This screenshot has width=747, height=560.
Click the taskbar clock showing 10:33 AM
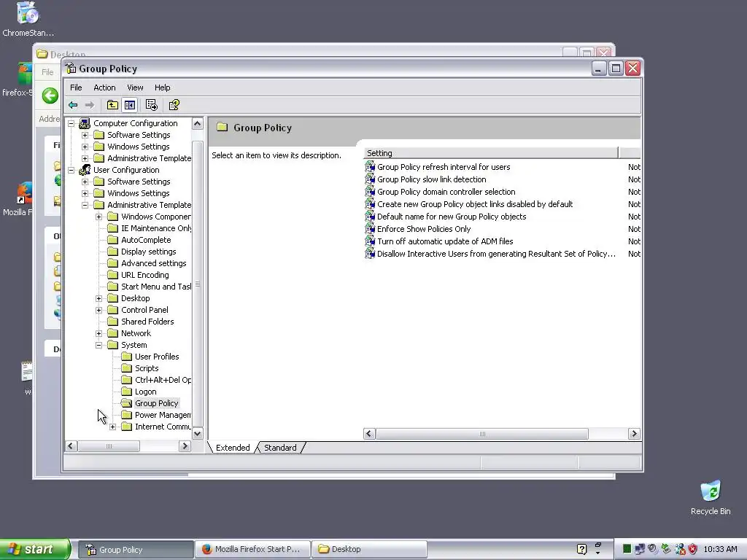tap(720, 549)
